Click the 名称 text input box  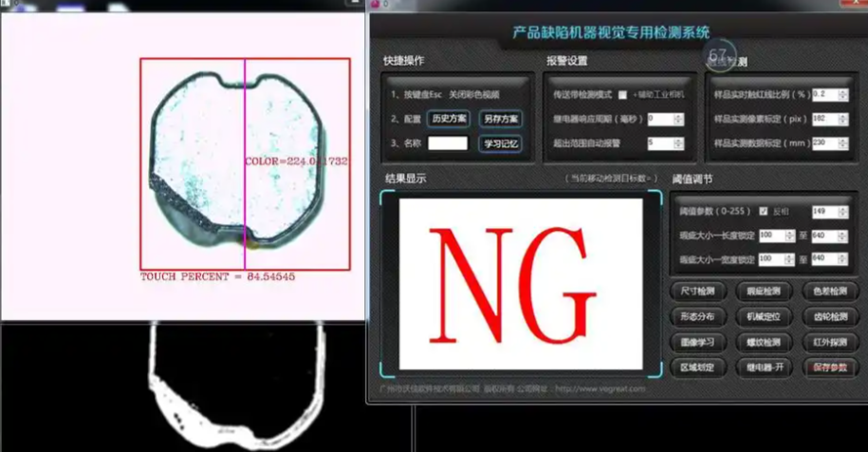click(x=448, y=143)
